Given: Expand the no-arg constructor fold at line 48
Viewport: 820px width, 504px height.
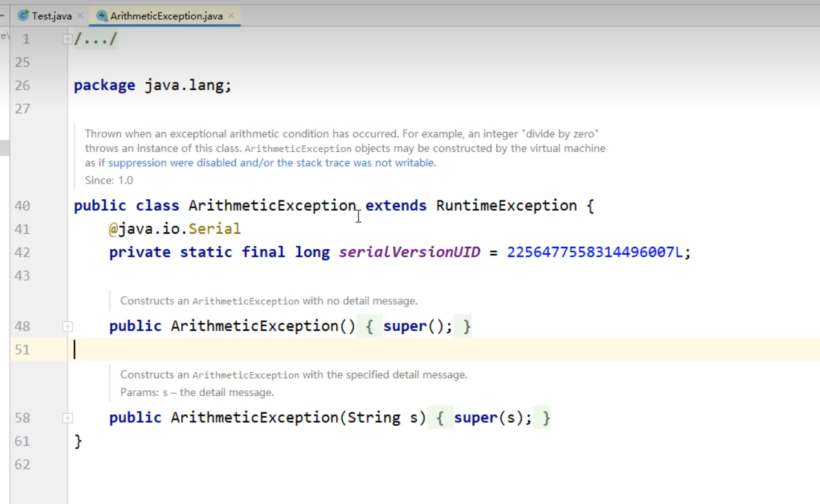Looking at the screenshot, I should pos(67,326).
